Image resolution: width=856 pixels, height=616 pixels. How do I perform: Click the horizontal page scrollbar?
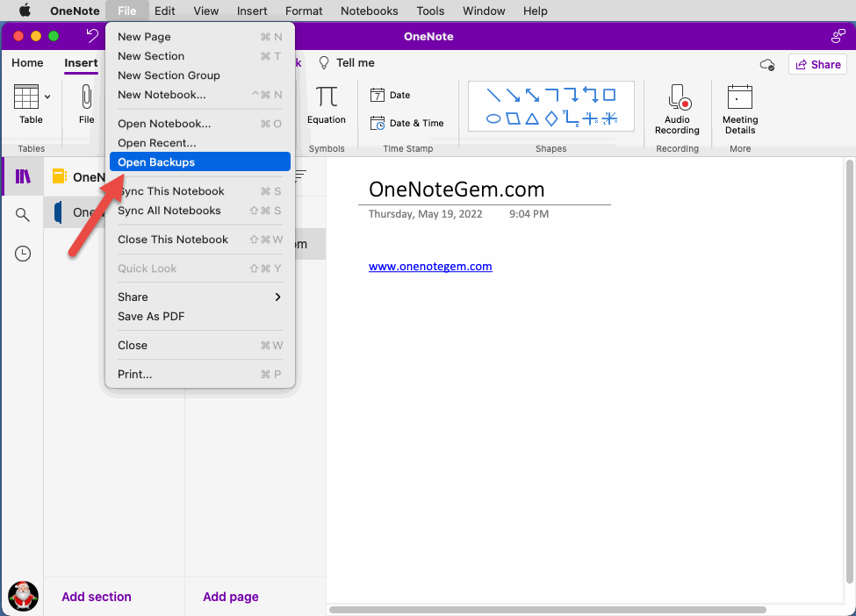[x=548, y=610]
